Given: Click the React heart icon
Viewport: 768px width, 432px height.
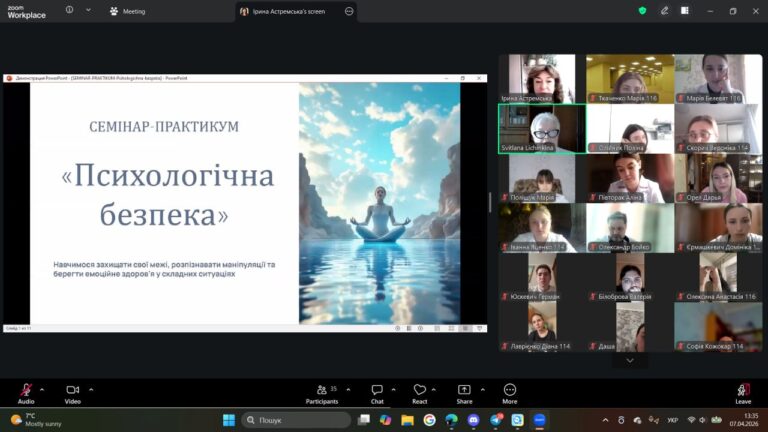Looking at the screenshot, I should point(420,390).
